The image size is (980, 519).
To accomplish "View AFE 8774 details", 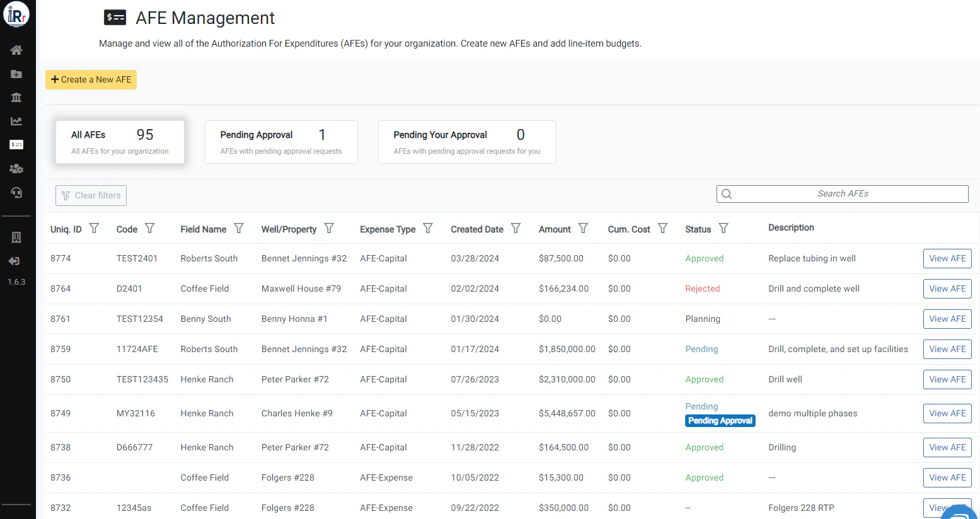I will [947, 258].
